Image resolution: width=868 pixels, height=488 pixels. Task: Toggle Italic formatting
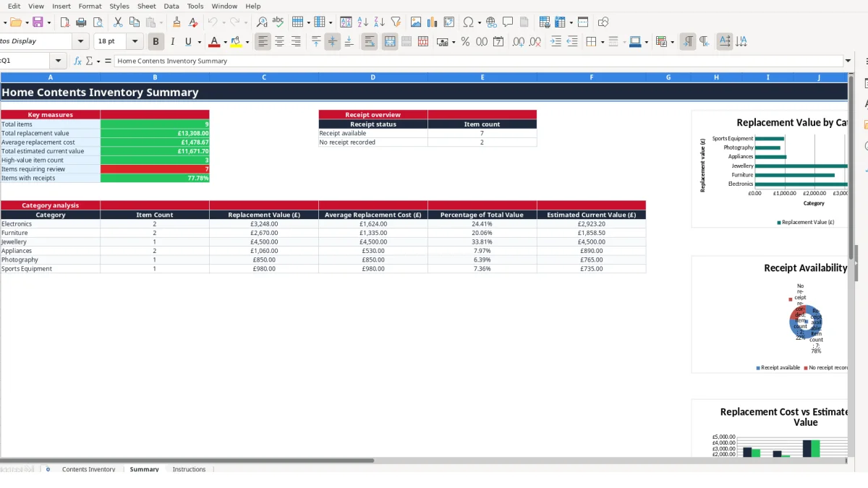coord(172,42)
